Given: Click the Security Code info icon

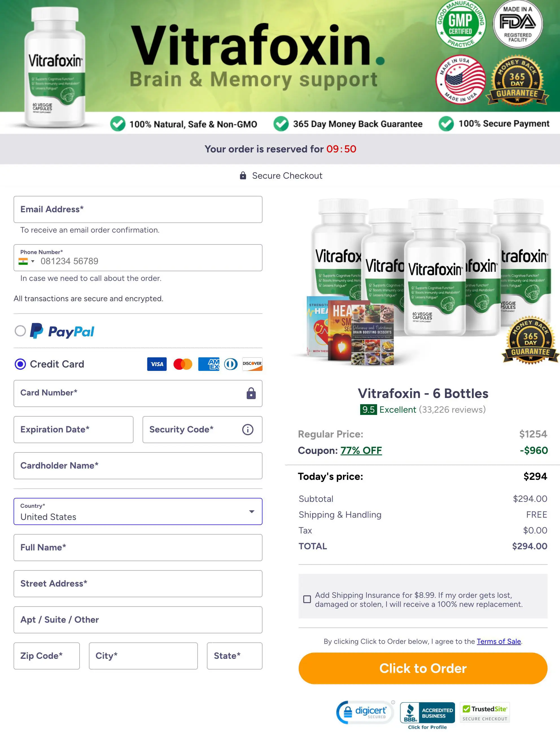Looking at the screenshot, I should tap(248, 429).
